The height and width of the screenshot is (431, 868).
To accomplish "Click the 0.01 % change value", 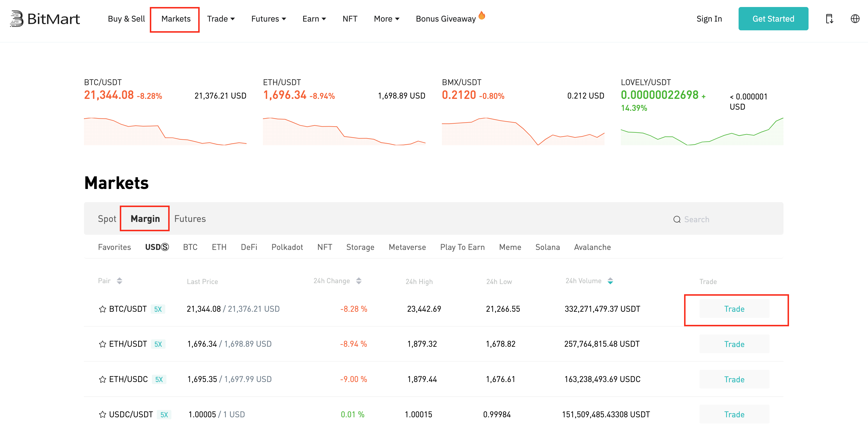I will pos(352,414).
